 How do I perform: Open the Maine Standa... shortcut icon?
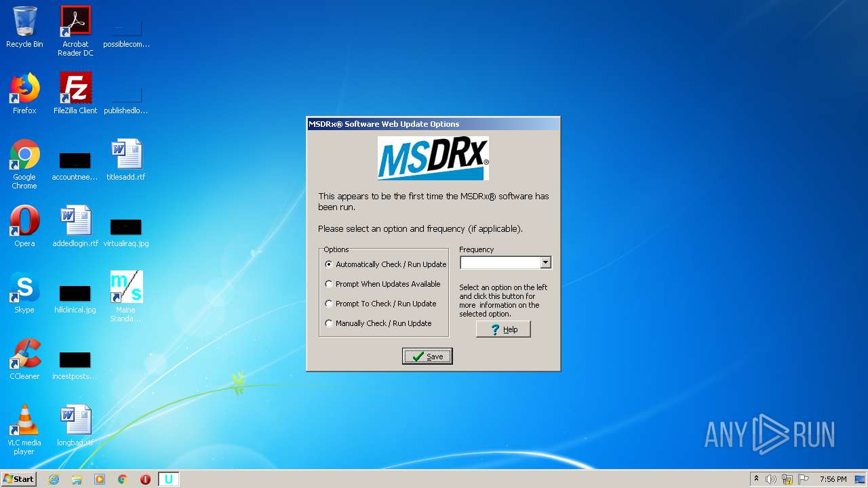point(126,297)
